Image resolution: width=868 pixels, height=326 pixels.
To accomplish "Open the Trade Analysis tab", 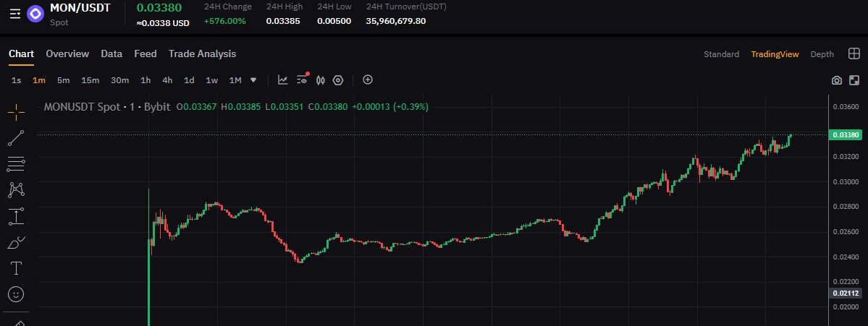I will [x=203, y=53].
